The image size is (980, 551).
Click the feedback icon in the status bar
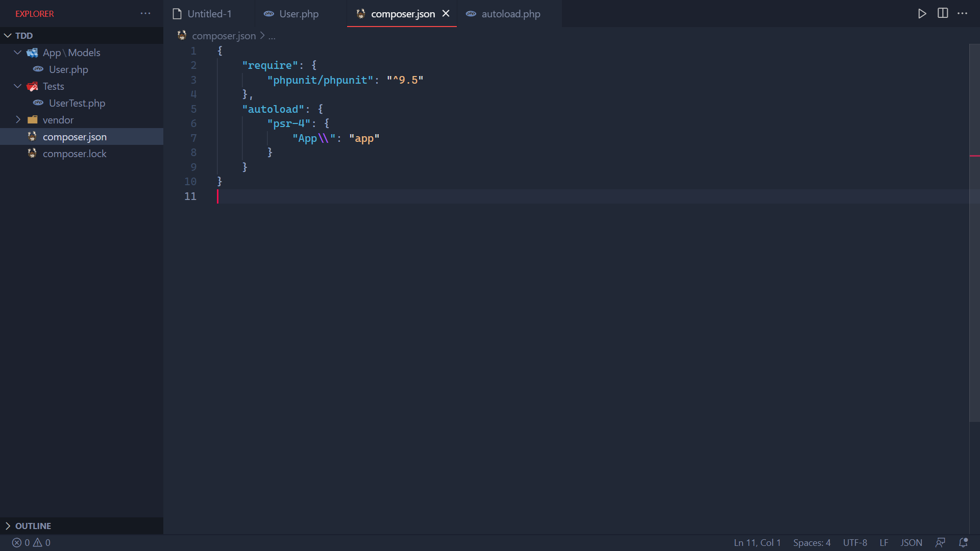coord(940,543)
